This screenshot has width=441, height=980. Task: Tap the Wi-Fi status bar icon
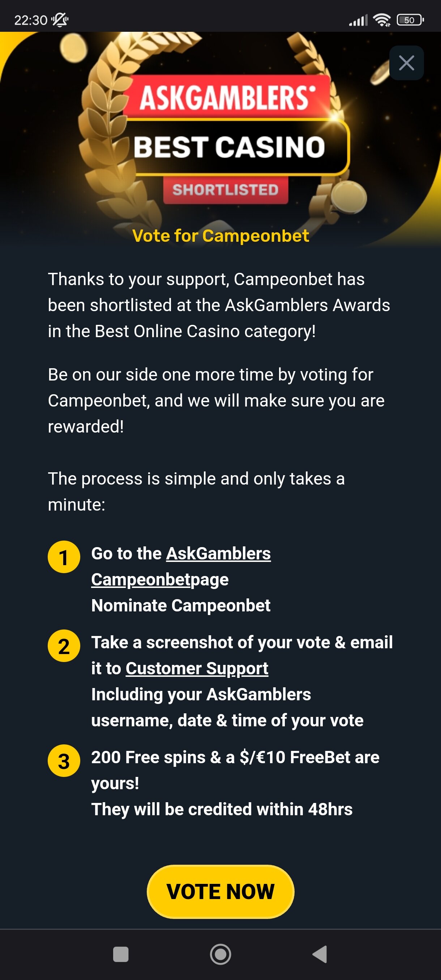click(x=381, y=20)
